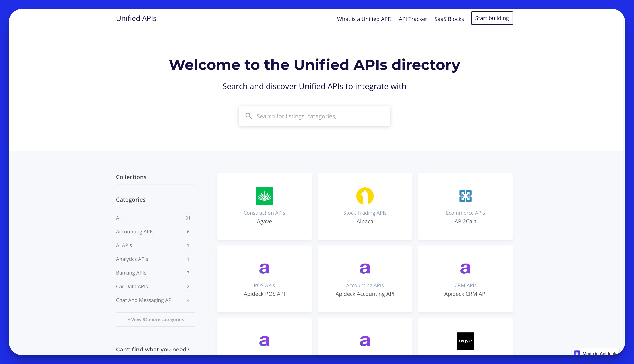Viewport: 634px width, 364px height.
Task: Click the Apideck CRM API logo
Action: tap(465, 268)
